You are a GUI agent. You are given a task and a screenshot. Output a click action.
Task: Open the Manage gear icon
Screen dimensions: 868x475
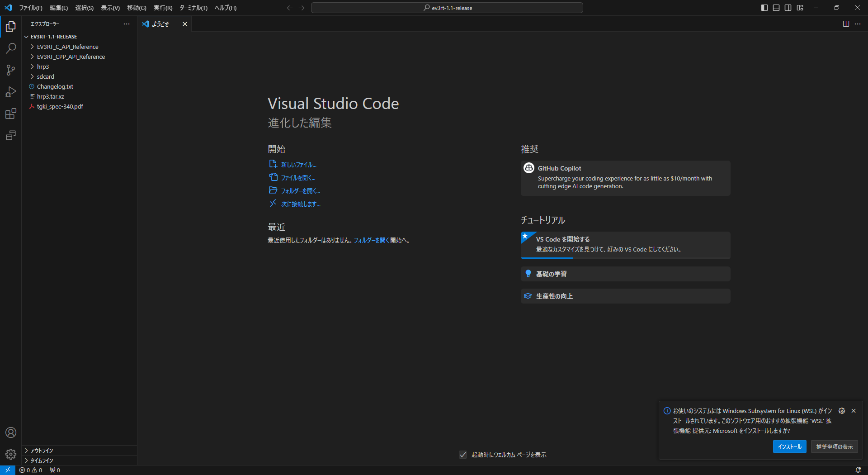click(11, 454)
